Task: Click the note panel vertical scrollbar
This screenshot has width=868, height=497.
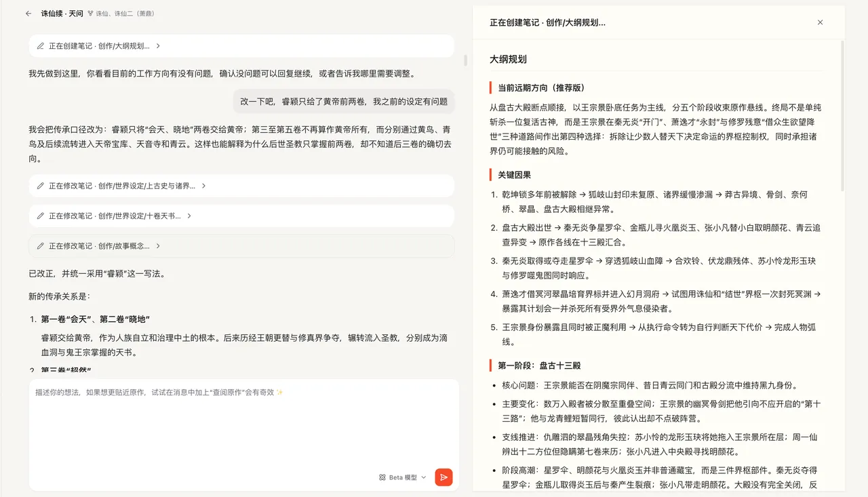Action: [x=843, y=115]
